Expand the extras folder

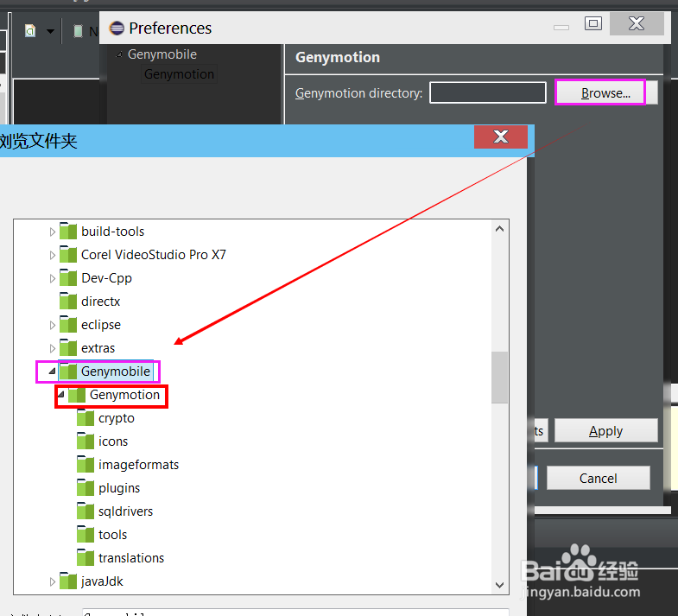coord(53,348)
